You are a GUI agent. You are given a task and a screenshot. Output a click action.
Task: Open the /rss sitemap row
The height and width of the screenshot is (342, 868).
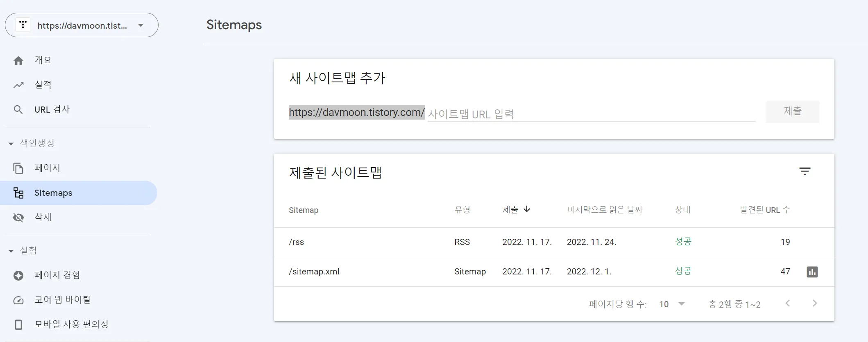(x=296, y=242)
